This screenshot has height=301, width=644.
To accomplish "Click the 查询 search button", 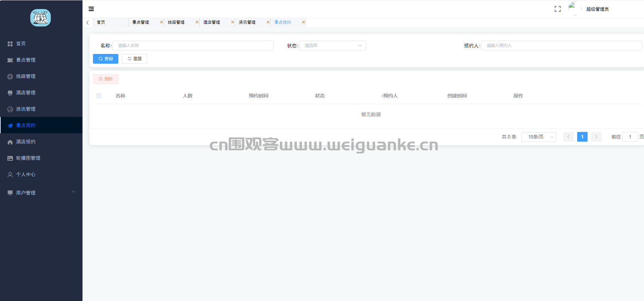I will click(105, 59).
